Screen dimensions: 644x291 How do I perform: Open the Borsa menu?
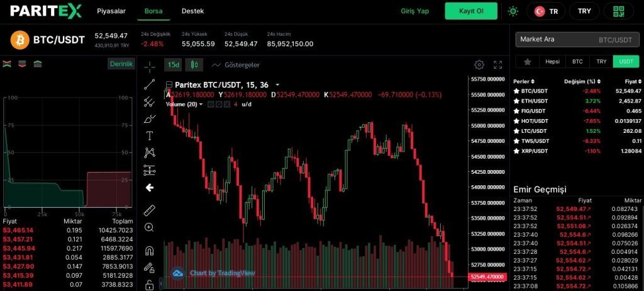[153, 11]
